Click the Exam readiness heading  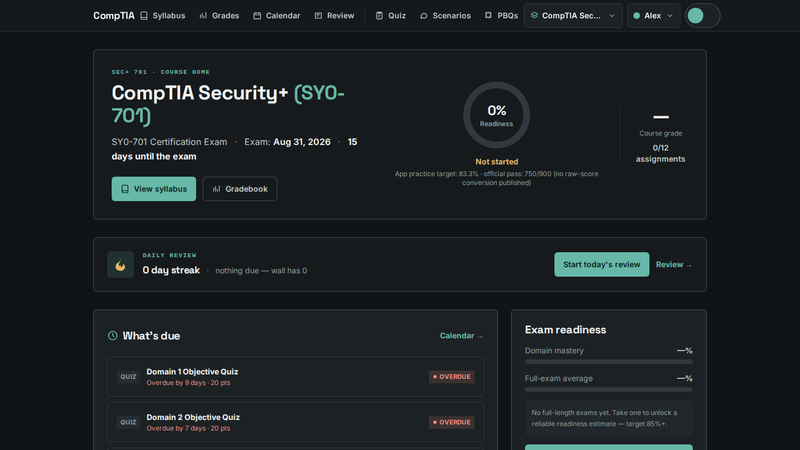pos(565,330)
